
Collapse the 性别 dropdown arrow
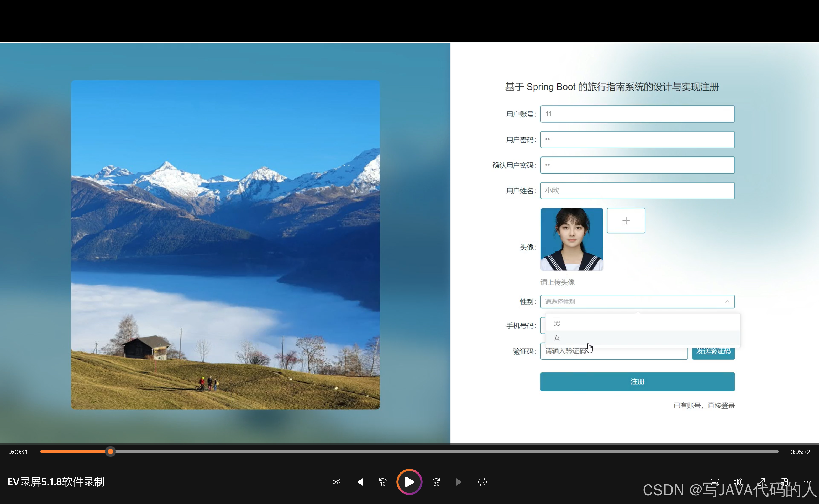(x=727, y=302)
